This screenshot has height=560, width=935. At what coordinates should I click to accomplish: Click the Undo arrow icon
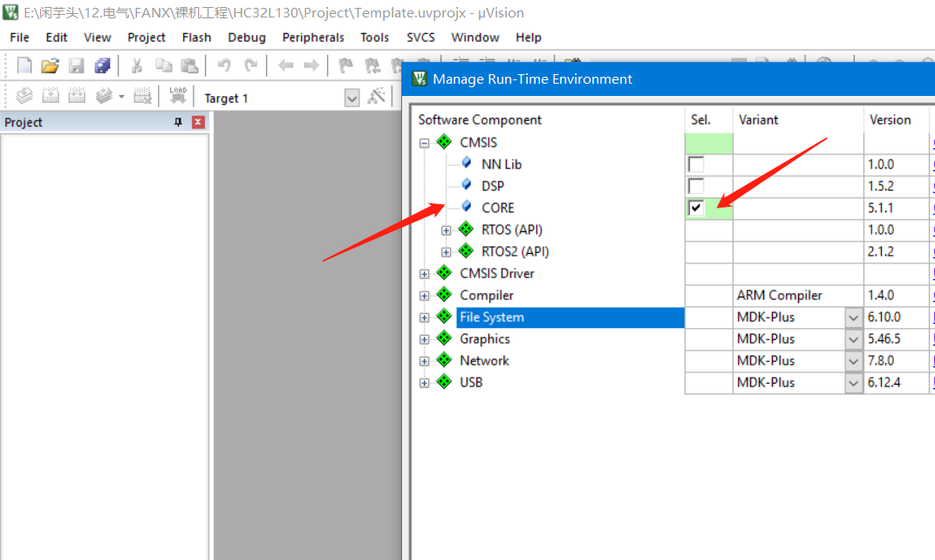(x=224, y=65)
